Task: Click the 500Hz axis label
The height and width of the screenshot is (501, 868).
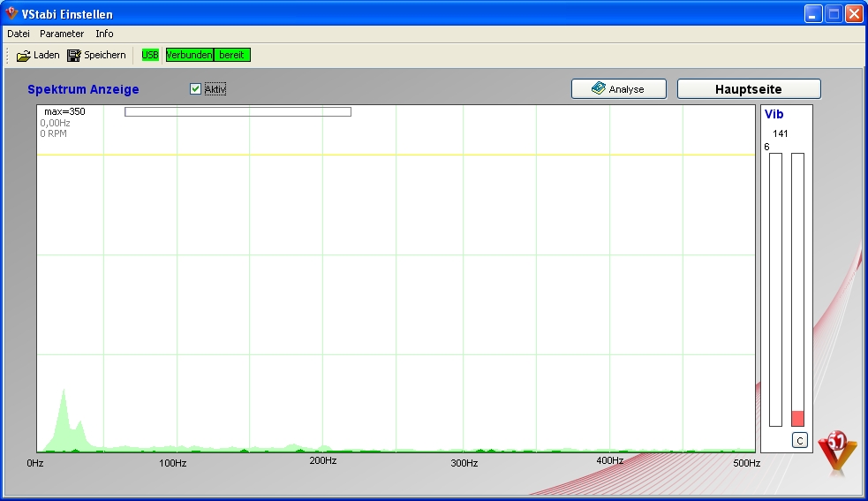Action: point(747,463)
